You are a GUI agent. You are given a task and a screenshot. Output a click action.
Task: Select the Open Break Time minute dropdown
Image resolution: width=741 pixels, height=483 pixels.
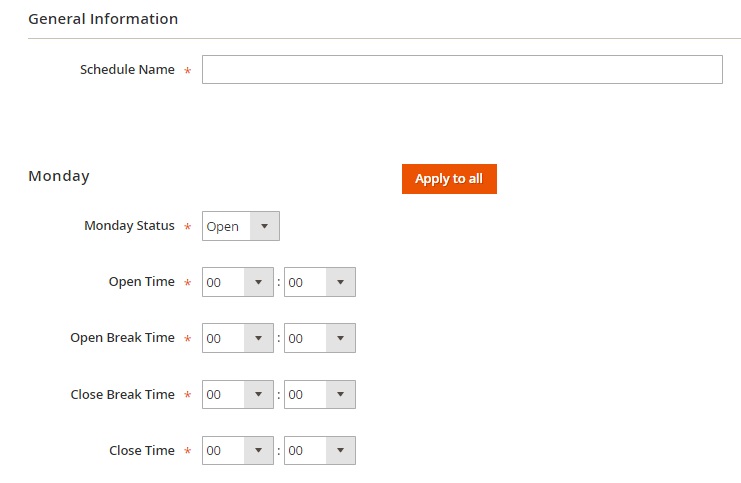coord(319,338)
